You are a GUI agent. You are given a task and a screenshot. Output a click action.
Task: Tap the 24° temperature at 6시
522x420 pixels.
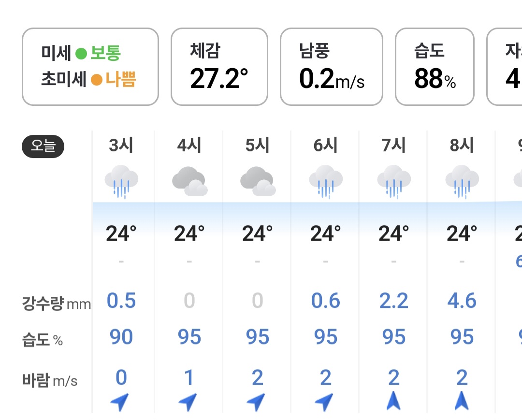[x=326, y=233]
